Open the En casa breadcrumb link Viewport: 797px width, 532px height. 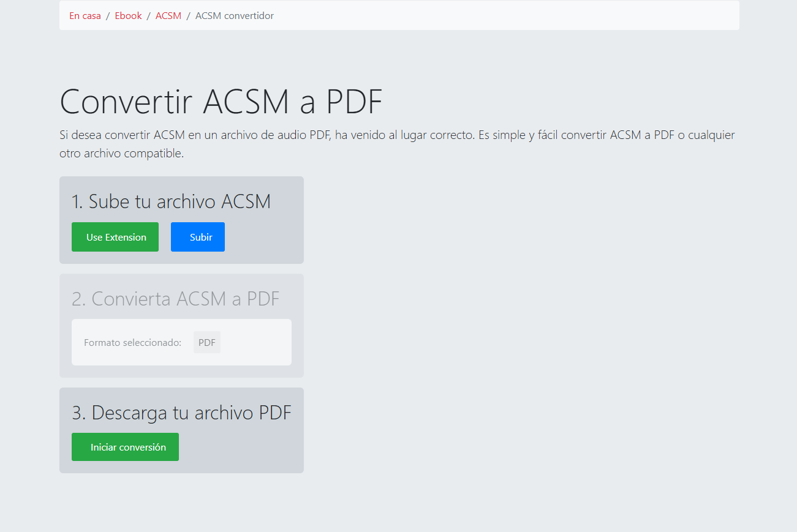coord(85,15)
